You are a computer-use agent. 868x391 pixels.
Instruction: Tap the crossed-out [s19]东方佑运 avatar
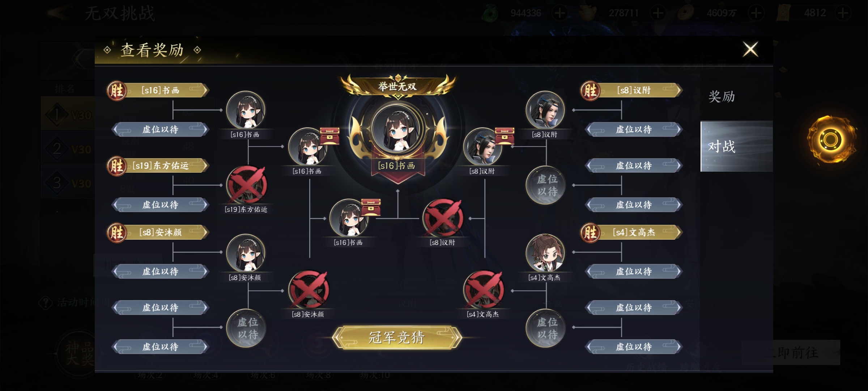pyautogui.click(x=246, y=185)
